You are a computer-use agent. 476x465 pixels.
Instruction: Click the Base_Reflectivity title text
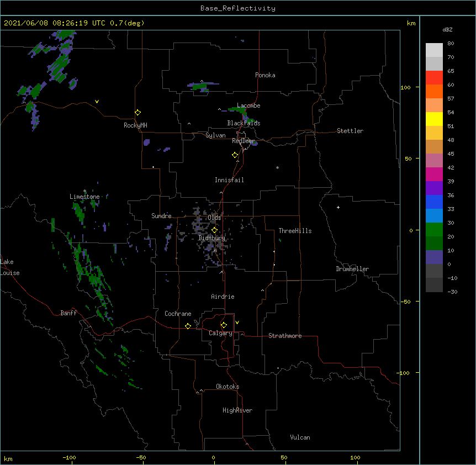tap(238, 8)
